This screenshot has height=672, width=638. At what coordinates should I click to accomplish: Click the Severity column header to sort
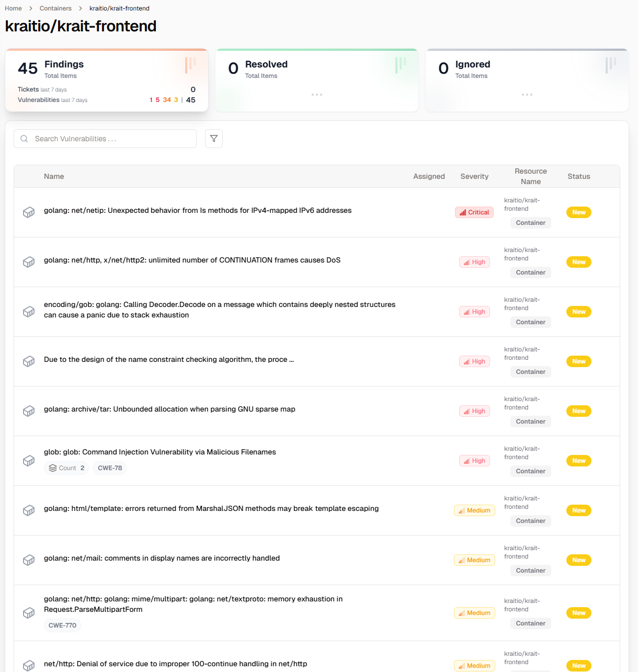pos(474,176)
